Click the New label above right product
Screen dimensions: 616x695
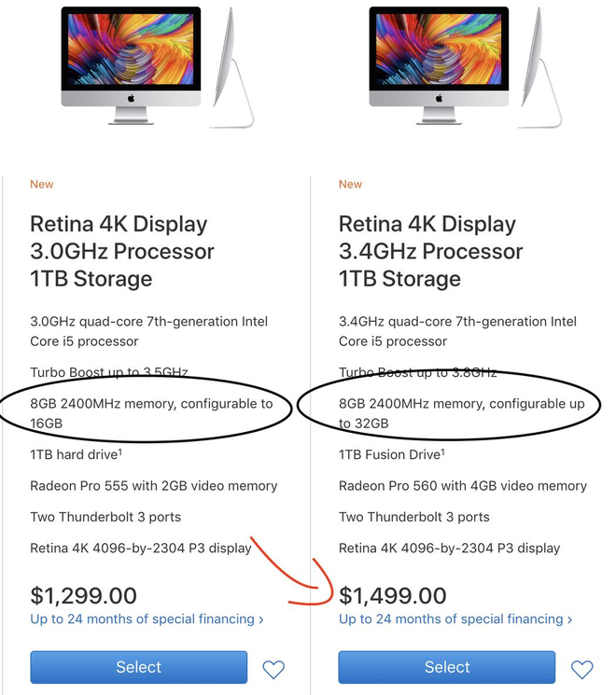pos(350,184)
